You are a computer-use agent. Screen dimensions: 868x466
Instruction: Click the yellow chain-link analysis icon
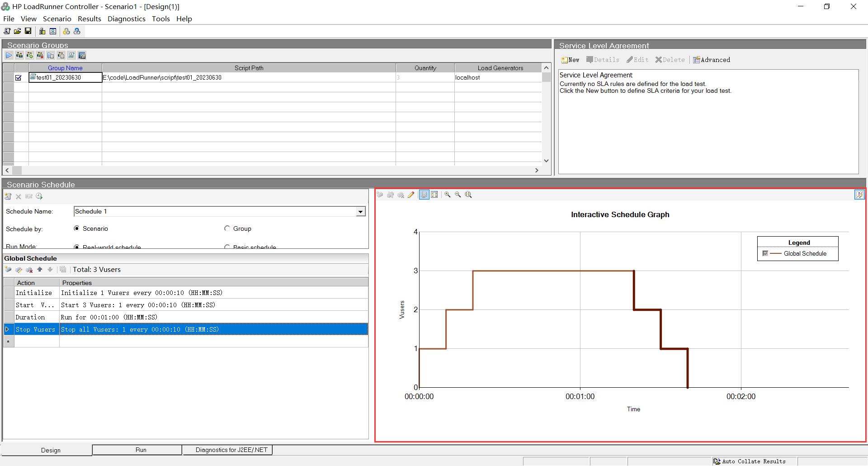point(66,31)
